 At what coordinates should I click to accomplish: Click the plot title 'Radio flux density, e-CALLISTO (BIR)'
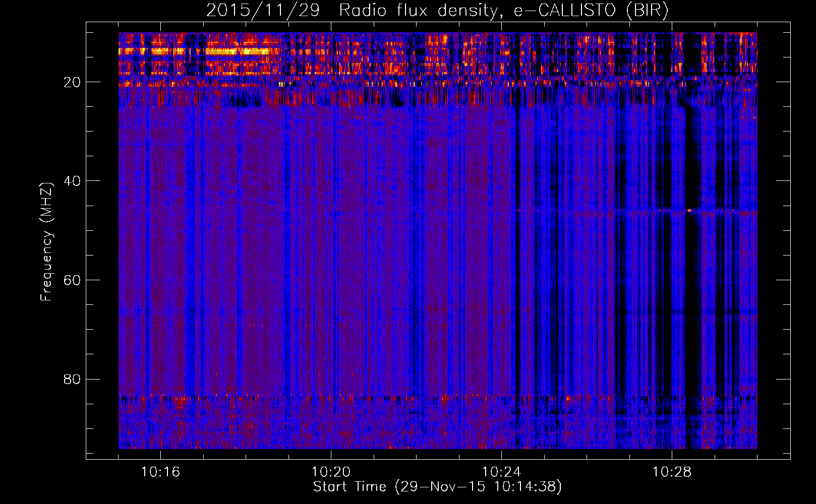click(x=504, y=11)
